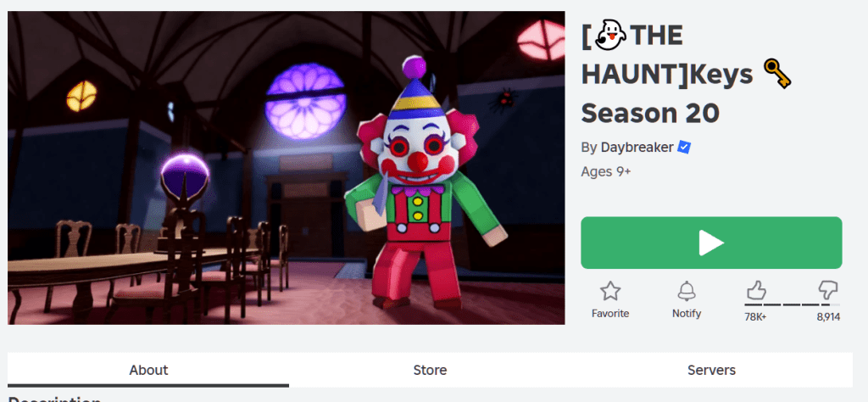
Task: Click the Notify bell icon
Action: pos(687,291)
